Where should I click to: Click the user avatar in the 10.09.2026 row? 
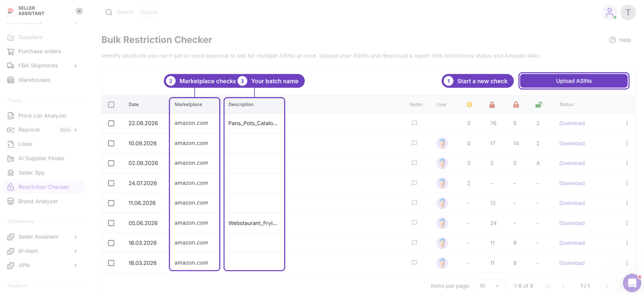pos(442,143)
